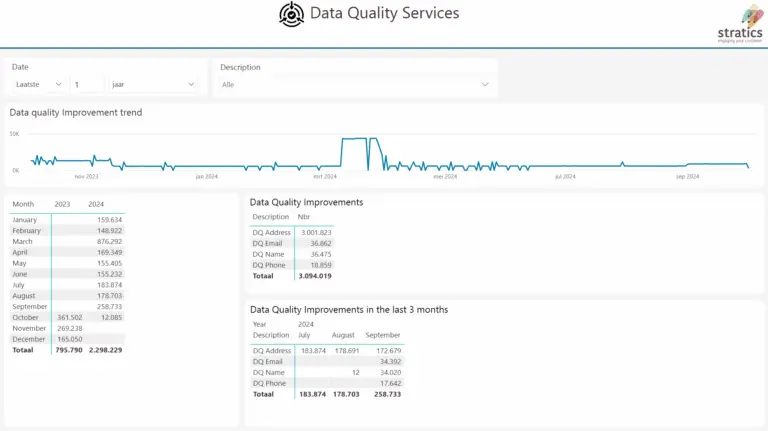The width and height of the screenshot is (768, 431).
Task: Select the October row in the monthly table
Action: 25,317
